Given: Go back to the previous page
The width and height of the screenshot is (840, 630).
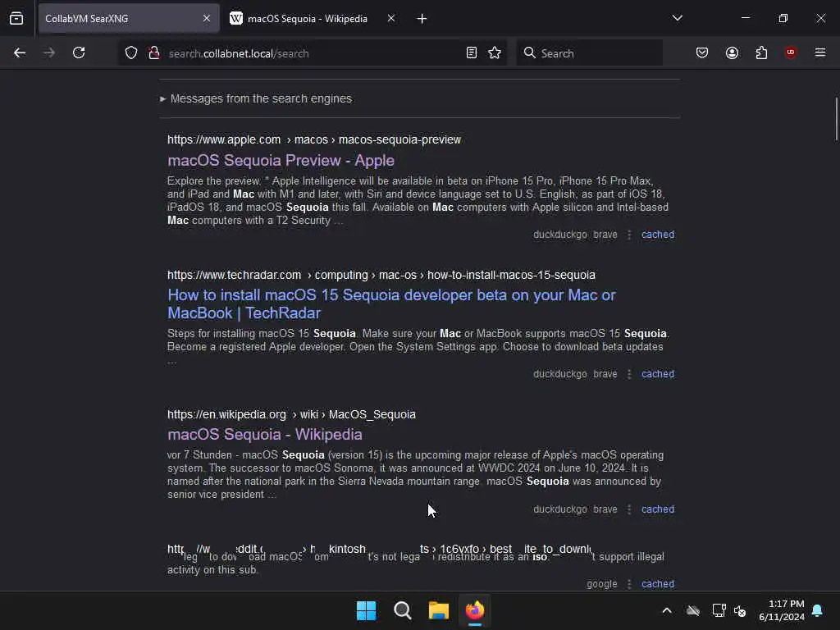Looking at the screenshot, I should click(x=20, y=52).
